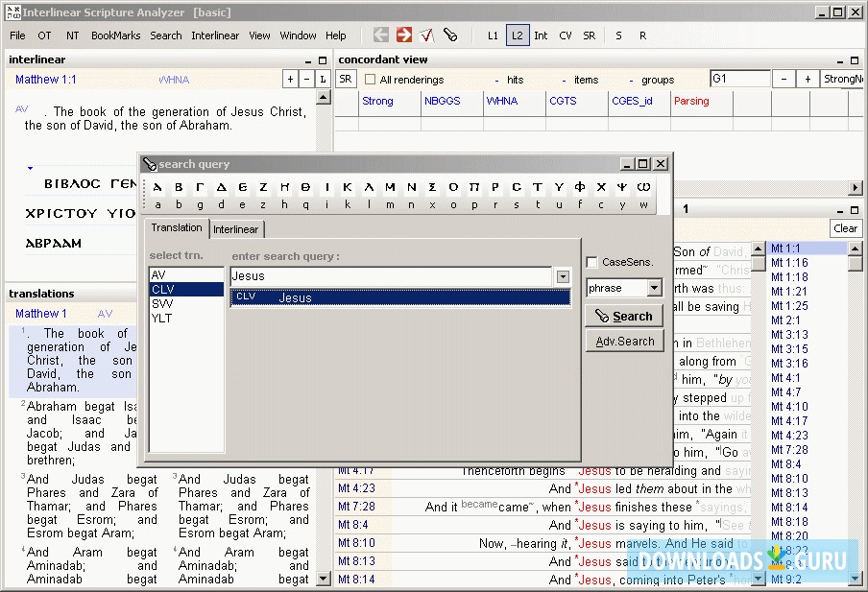Viewport: 868px width, 592px height.
Task: Open the BookMarks menu
Action: 115,36
